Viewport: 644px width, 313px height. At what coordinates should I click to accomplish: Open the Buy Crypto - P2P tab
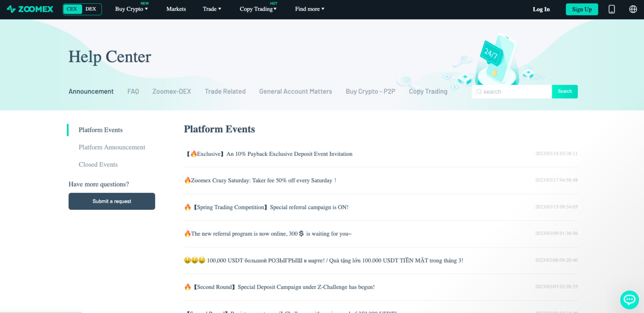click(370, 91)
